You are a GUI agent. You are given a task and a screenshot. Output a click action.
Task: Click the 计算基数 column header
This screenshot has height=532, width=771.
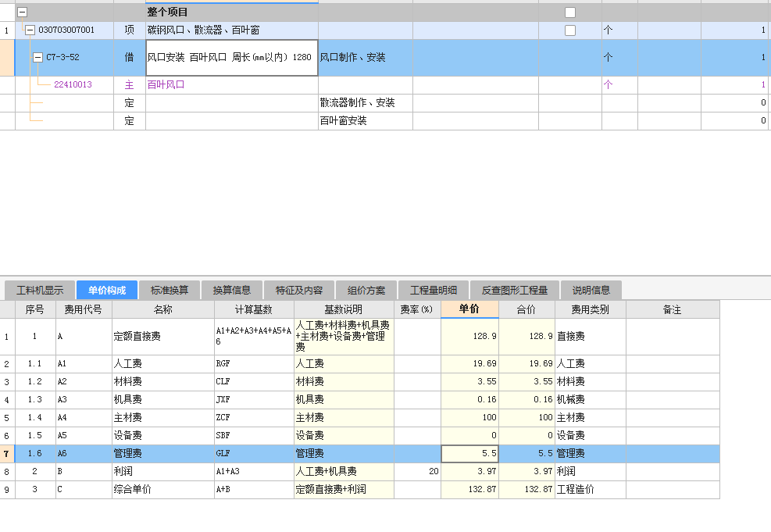point(254,309)
